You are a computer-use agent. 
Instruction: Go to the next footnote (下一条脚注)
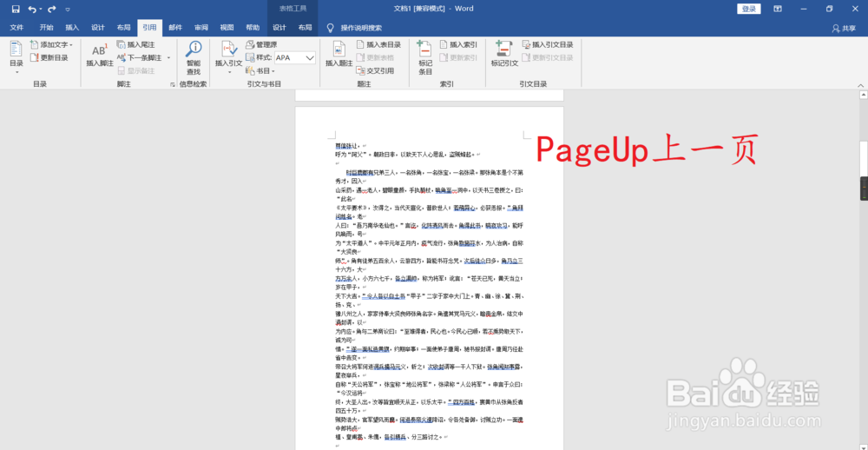pos(140,57)
